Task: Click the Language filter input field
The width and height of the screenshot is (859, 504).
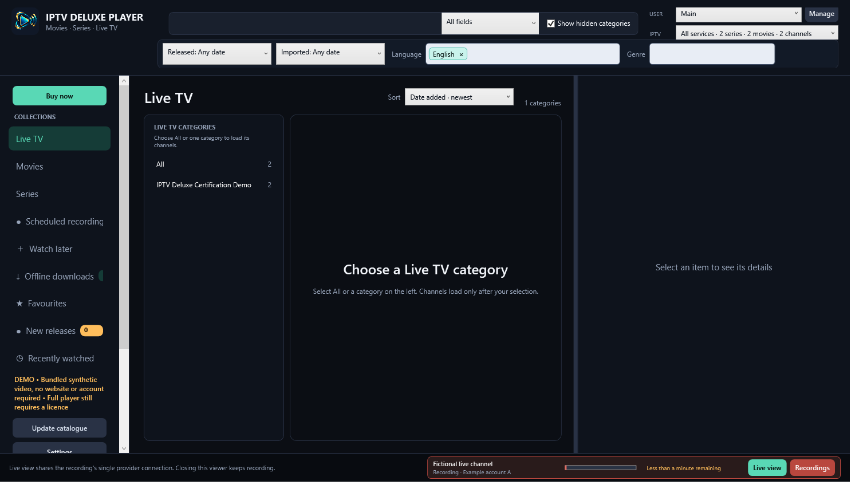Action: pos(523,54)
